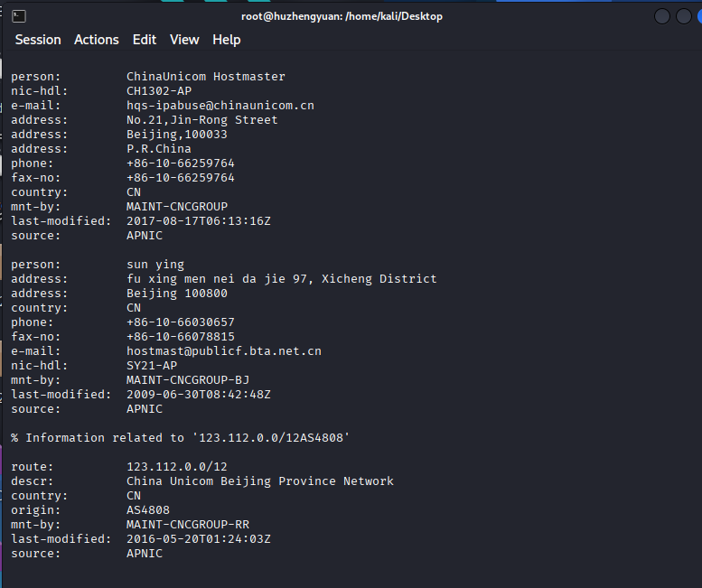Open the View menu
Screen dimensions: 702x588
(184, 40)
